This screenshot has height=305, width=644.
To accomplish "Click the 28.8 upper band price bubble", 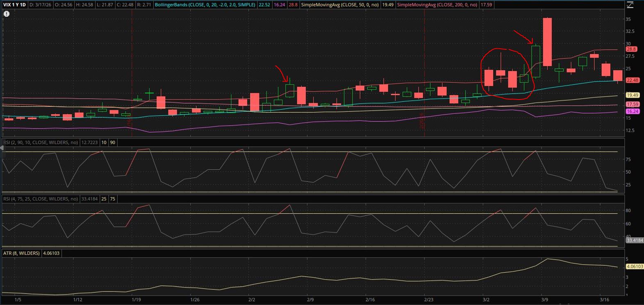I will coord(631,49).
